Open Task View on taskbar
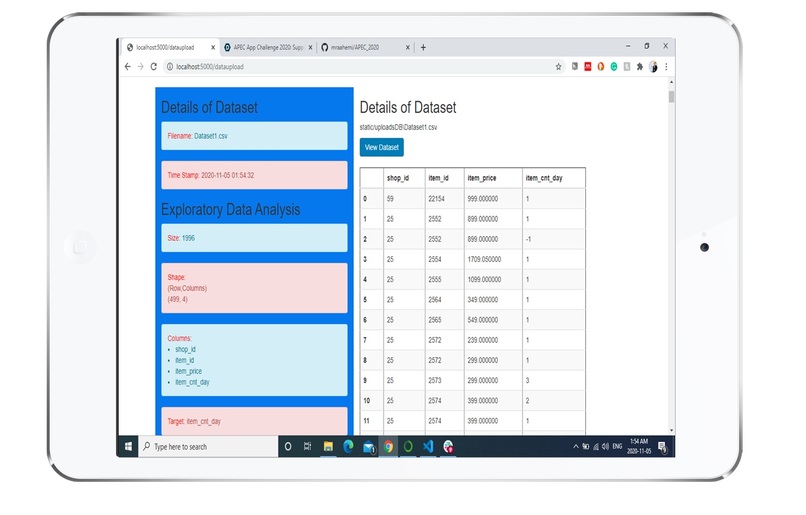The height and width of the screenshot is (515, 806). pos(307,446)
